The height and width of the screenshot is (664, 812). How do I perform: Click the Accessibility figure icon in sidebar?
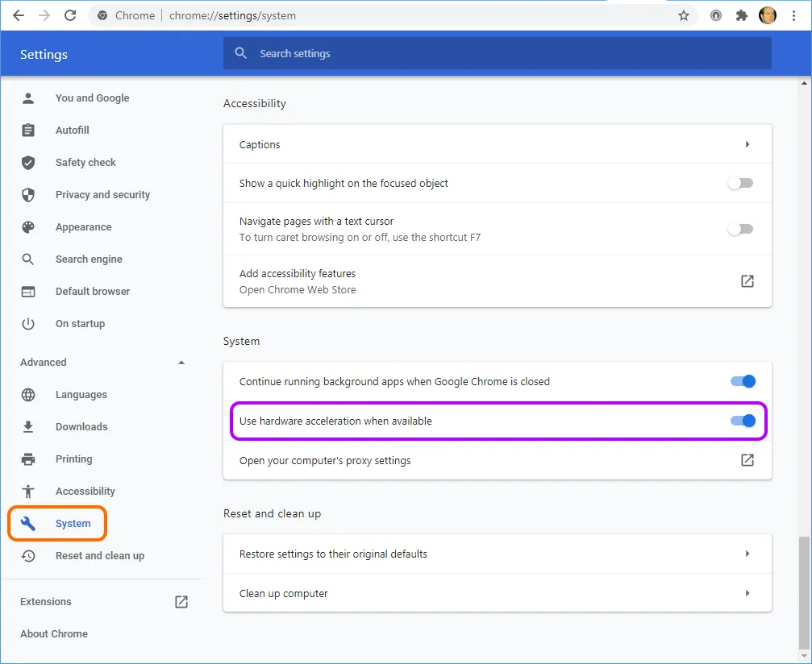(x=28, y=491)
